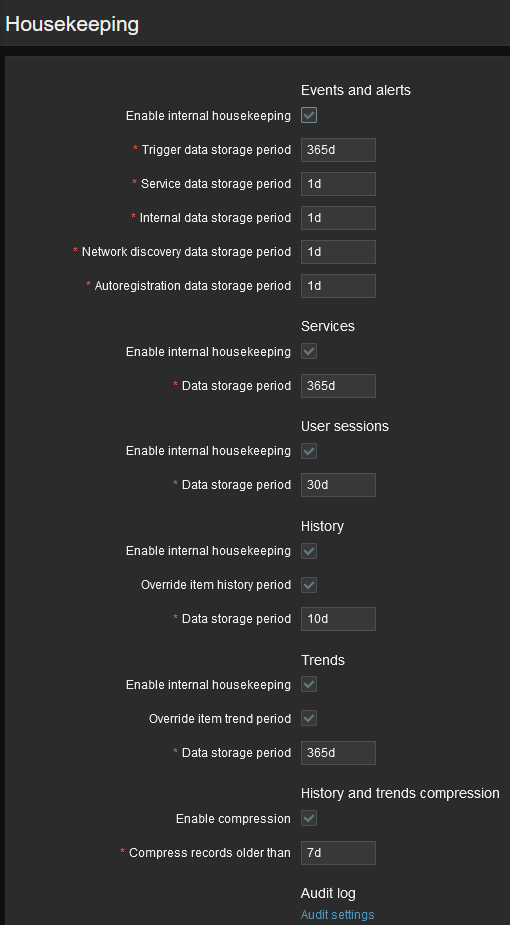Toggle the Enable compression checkbox

point(309,819)
